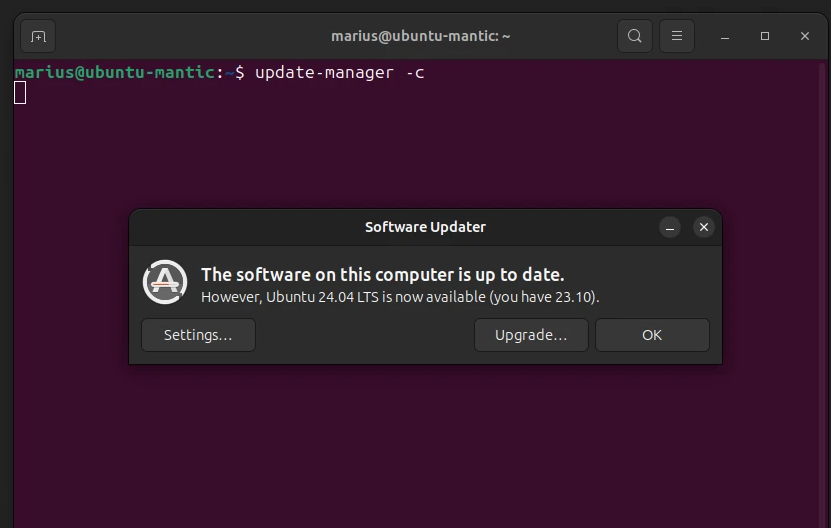Open Settings… in Software Updater
831x528 pixels.
tap(198, 335)
